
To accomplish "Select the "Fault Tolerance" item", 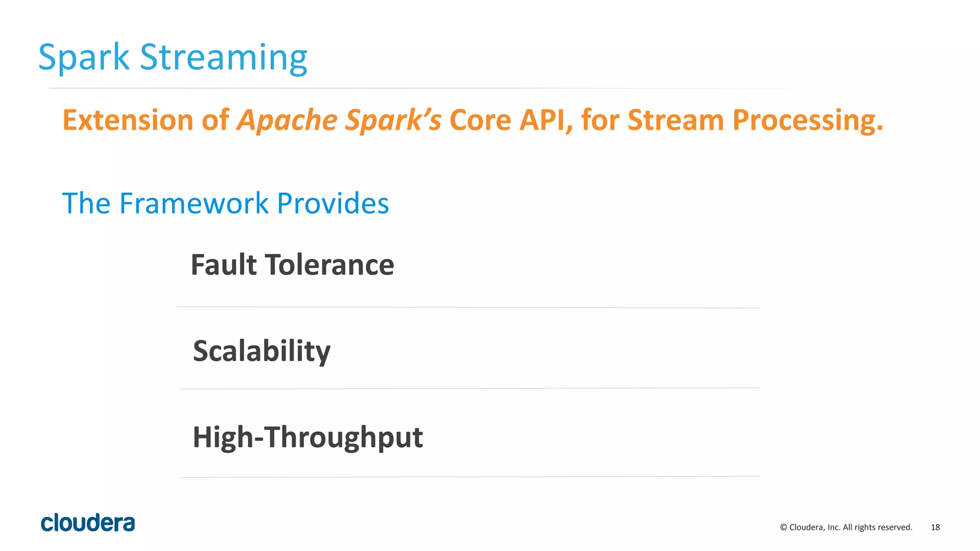I will coord(292,264).
